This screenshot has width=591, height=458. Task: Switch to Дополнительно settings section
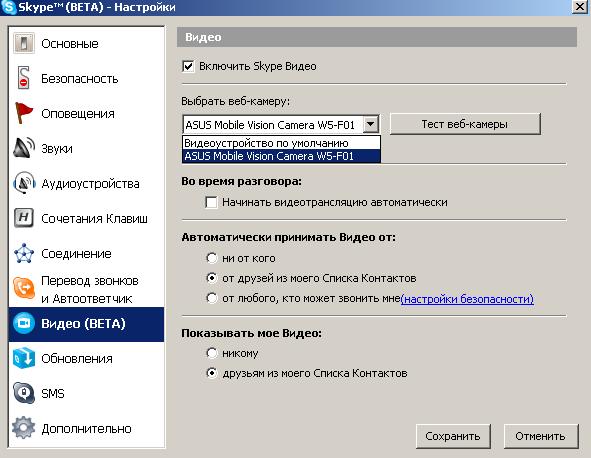click(x=87, y=428)
